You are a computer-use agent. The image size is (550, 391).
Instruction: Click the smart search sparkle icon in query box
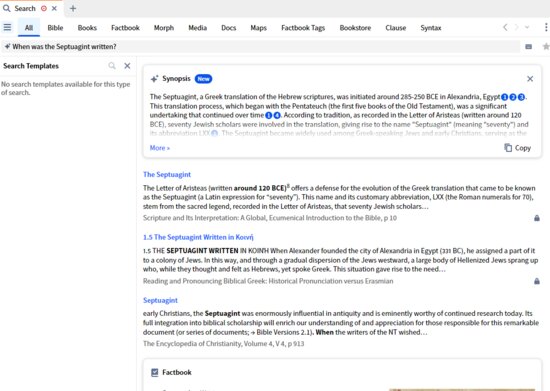click(7, 46)
